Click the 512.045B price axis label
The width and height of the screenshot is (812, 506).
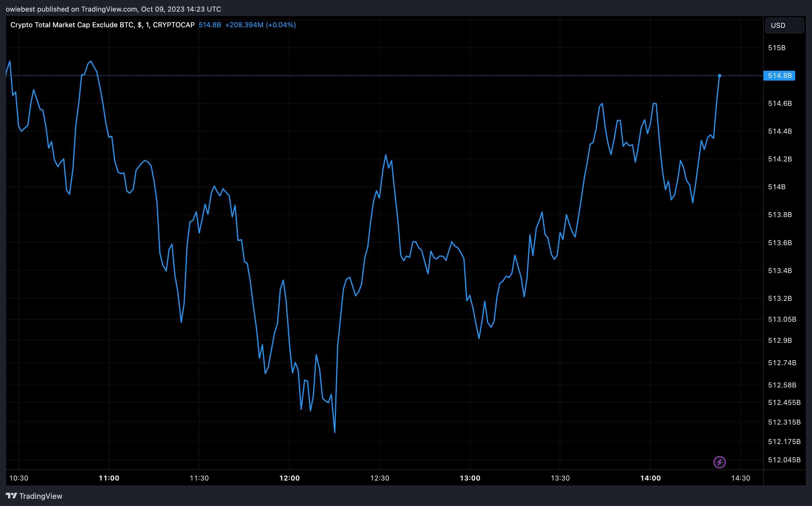pos(784,460)
